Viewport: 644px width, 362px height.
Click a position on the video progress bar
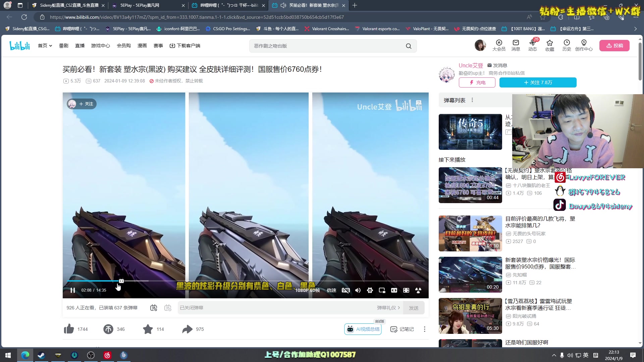201,281
